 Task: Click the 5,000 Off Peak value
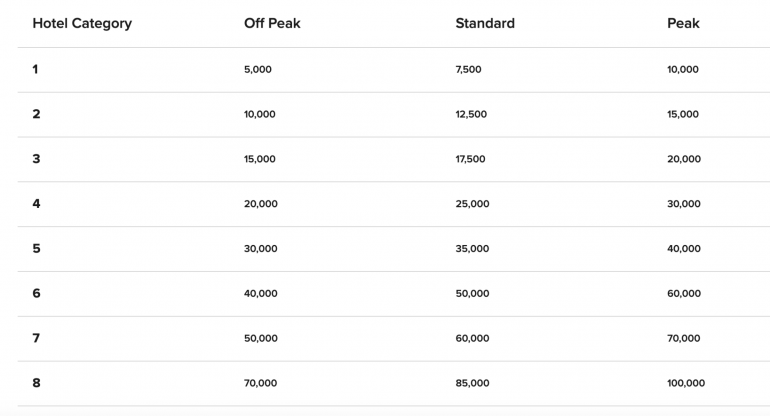pos(258,70)
